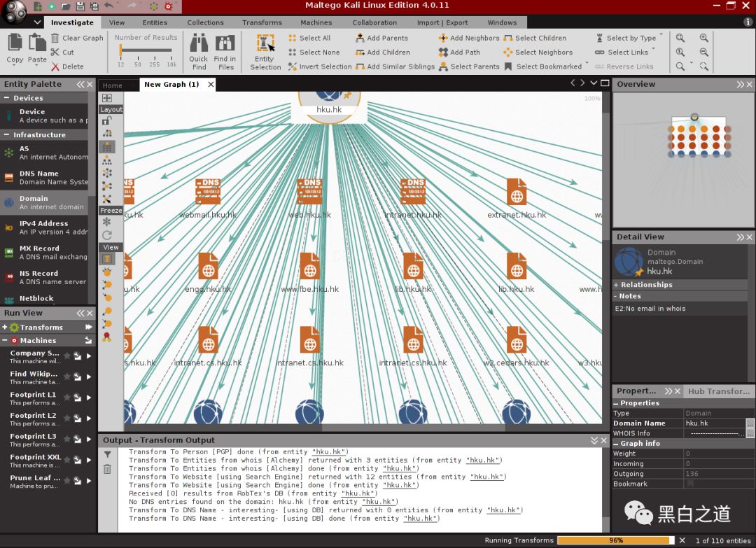Screen dimensions: 756x548
Task: Open the Select Links dropdown
Action: click(653, 49)
